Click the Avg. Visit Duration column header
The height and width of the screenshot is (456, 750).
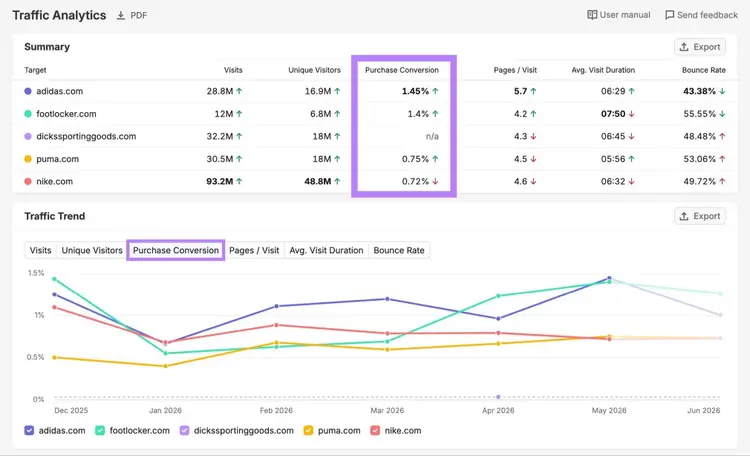(603, 70)
